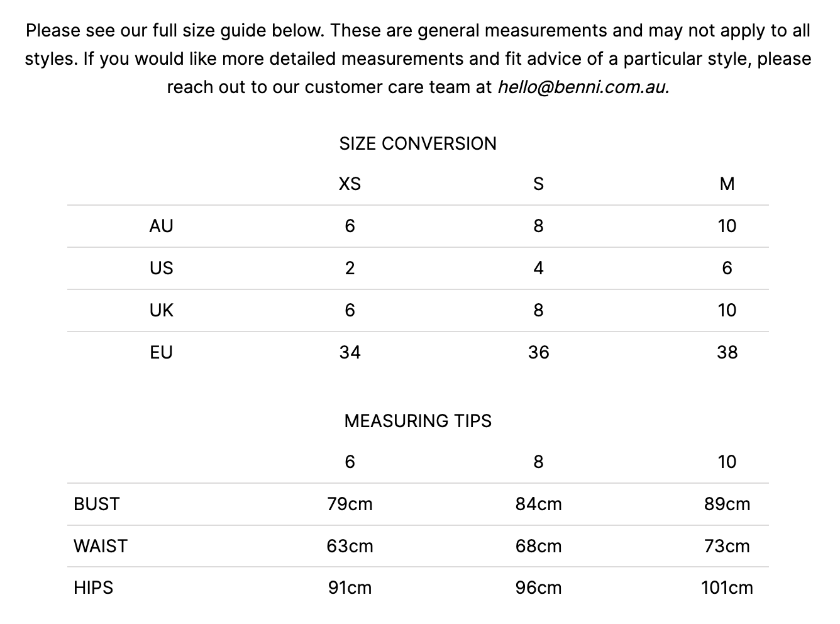The image size is (840, 624).
Task: Click the US row label
Action: [161, 268]
